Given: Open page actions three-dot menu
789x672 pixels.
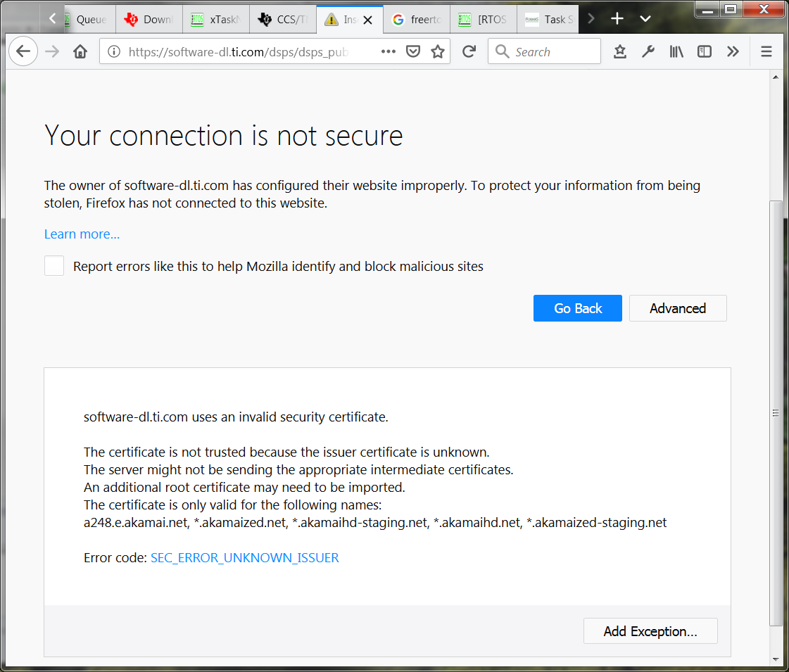Looking at the screenshot, I should [388, 51].
